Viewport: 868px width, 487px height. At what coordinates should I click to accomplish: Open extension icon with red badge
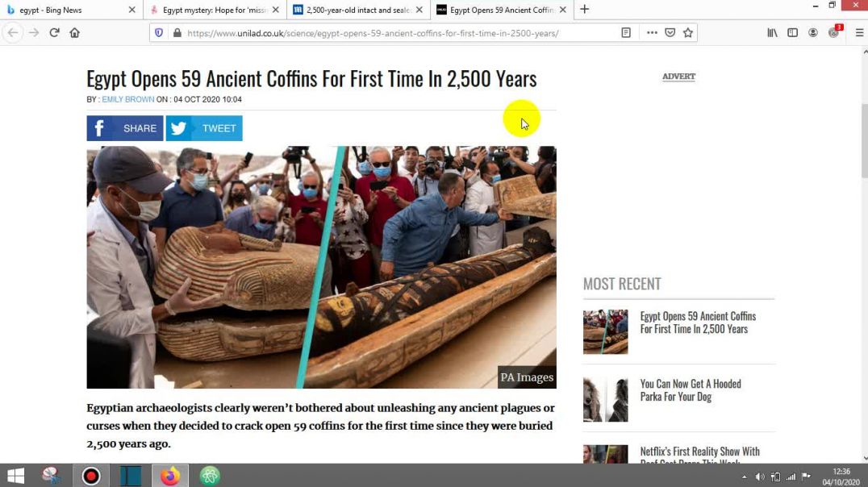(835, 31)
